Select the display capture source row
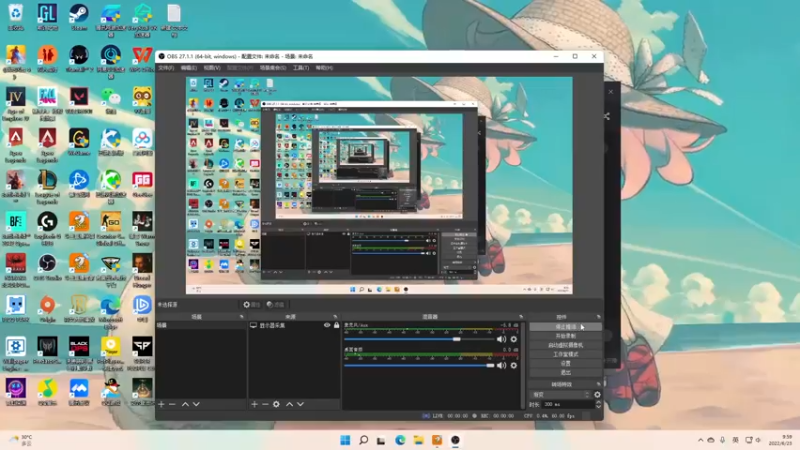Screen dimensions: 800x450 pos(294,325)
